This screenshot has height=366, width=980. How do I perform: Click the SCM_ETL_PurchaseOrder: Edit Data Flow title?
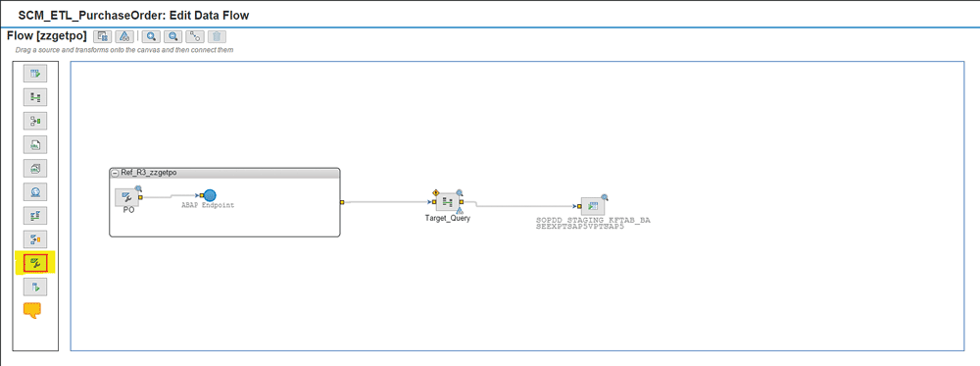[133, 16]
